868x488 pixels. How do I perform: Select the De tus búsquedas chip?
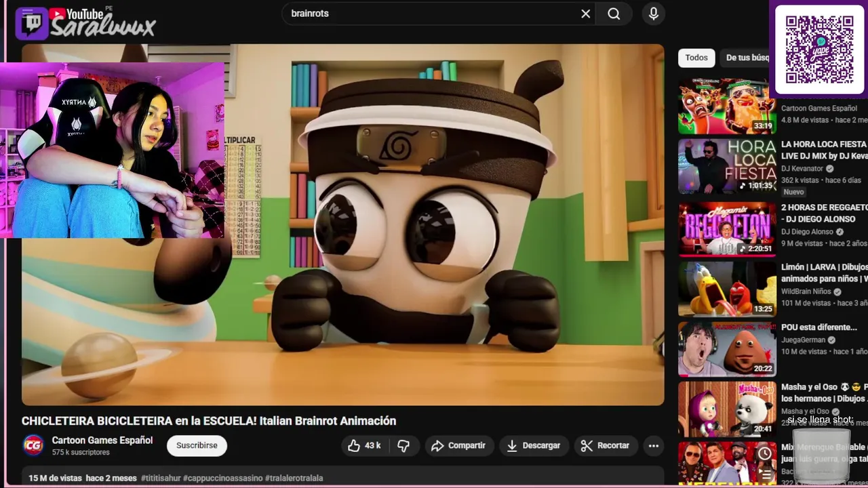(x=747, y=58)
